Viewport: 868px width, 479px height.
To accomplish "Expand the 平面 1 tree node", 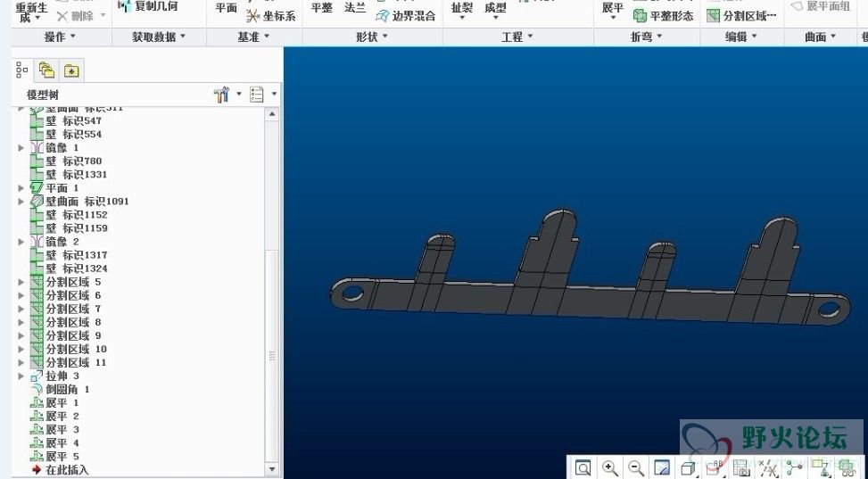I will [21, 188].
